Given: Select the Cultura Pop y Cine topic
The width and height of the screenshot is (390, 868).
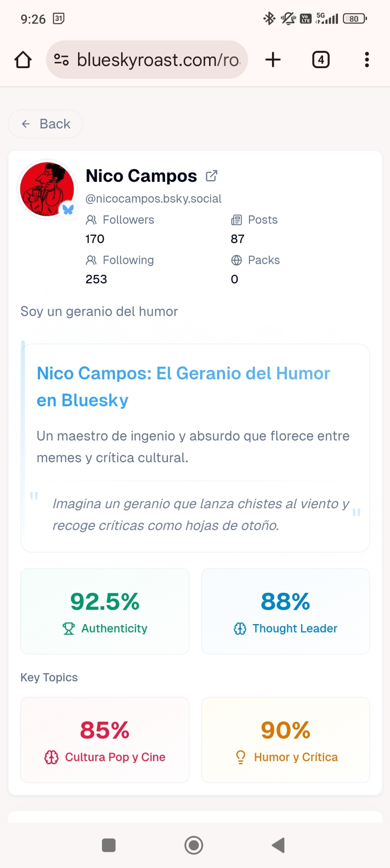Looking at the screenshot, I should click(x=105, y=740).
